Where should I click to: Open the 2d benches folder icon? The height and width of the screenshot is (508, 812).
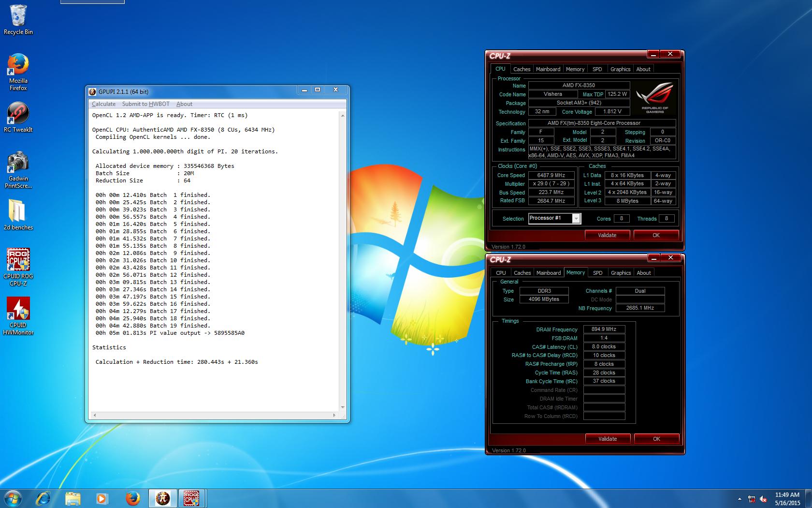18,215
